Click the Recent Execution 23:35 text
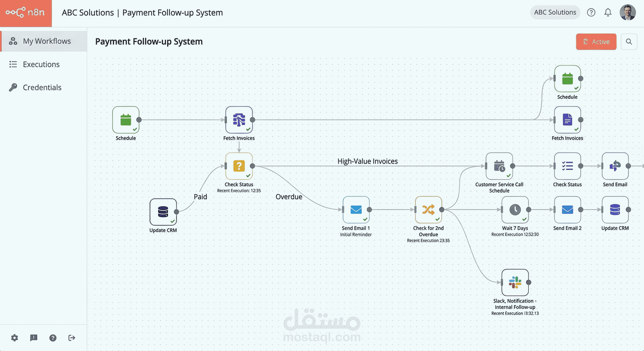This screenshot has height=351, width=644. (428, 241)
